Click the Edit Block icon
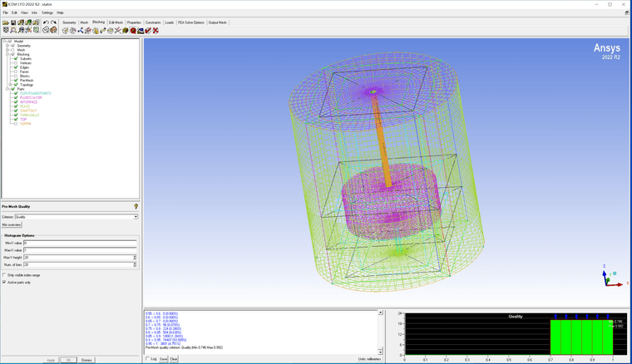Viewport: 632px width, 364px height. click(88, 30)
